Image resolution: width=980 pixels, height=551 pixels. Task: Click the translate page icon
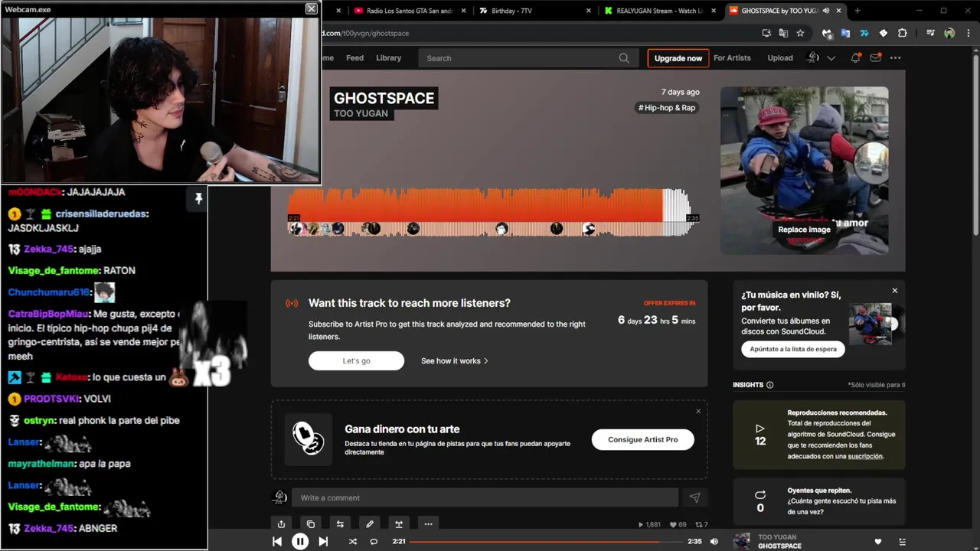coord(783,33)
